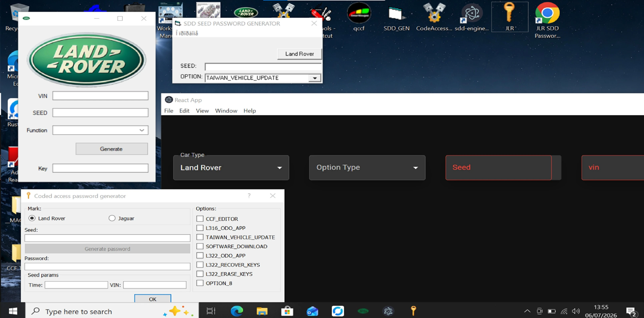Open the qccf desktop icon
The width and height of the screenshot is (644, 318).
coord(359,17)
